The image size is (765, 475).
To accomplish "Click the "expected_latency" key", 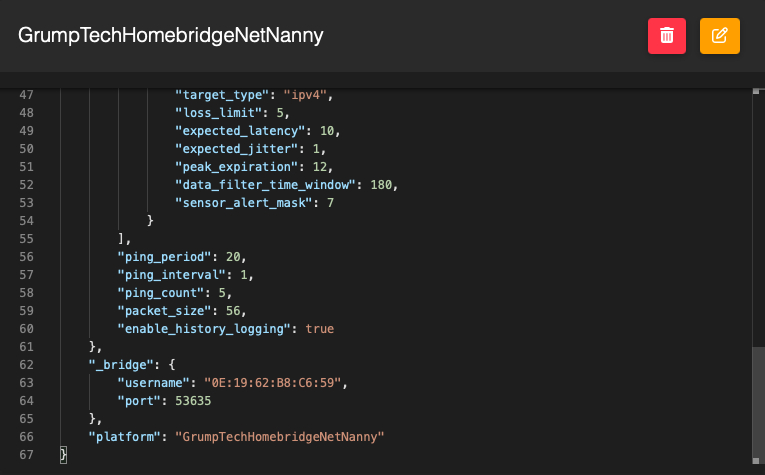I will pos(241,131).
